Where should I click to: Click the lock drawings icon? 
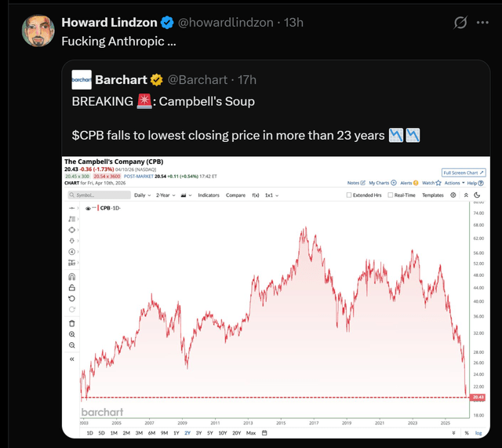72,287
